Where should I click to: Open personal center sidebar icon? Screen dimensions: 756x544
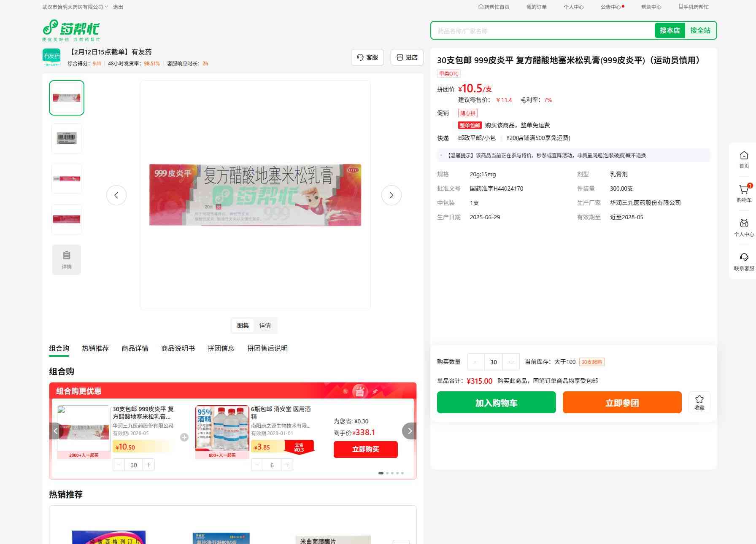pyautogui.click(x=744, y=224)
